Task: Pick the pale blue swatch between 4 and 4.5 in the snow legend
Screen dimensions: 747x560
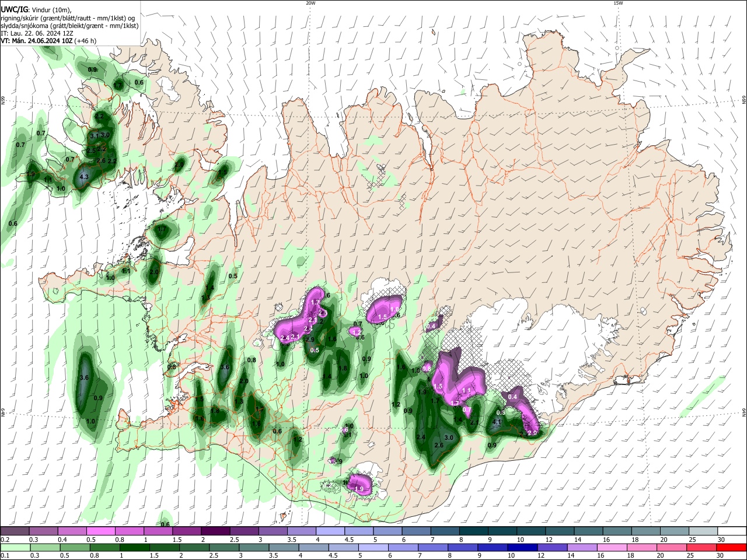Action: [330, 531]
